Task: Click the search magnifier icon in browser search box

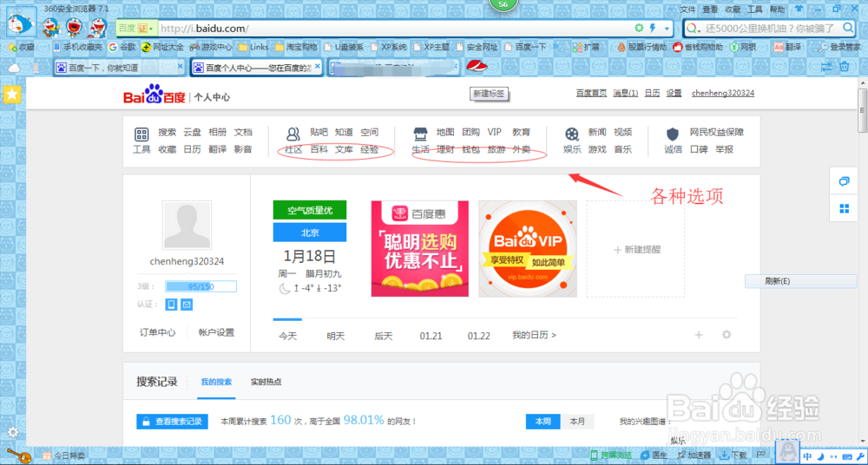Action: [x=847, y=27]
